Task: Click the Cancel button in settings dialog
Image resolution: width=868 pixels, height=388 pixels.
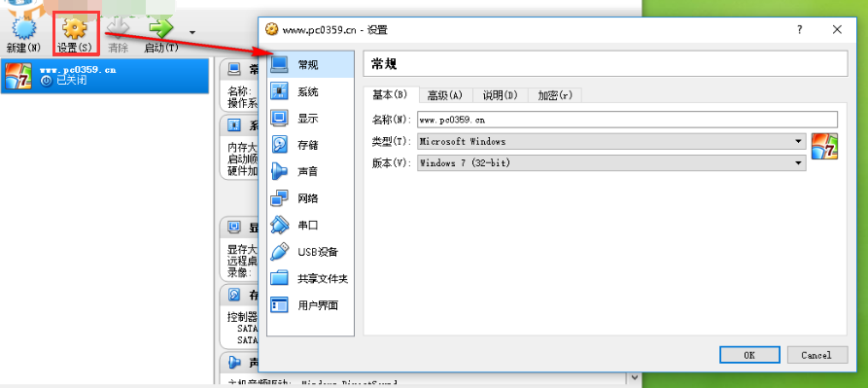Action: click(x=817, y=355)
